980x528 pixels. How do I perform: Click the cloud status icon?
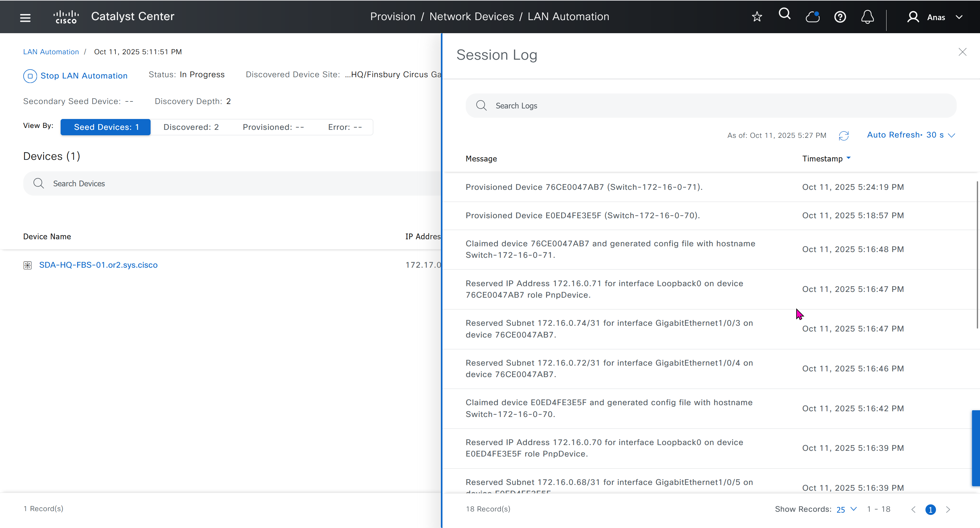(x=812, y=17)
